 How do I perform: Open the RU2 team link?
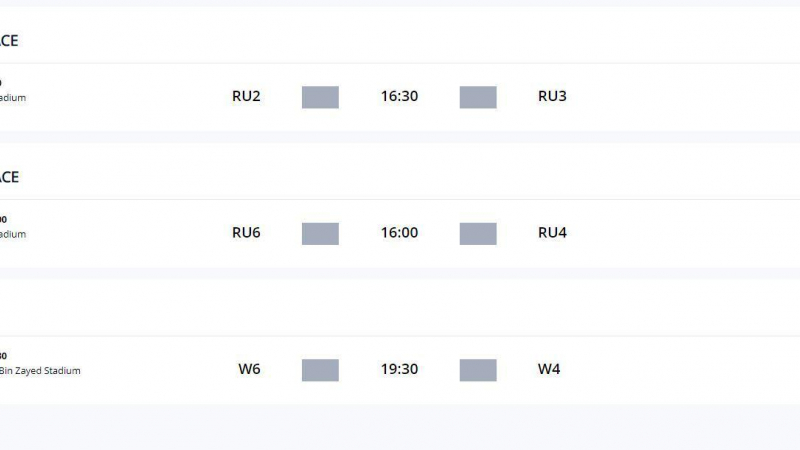pos(246,97)
